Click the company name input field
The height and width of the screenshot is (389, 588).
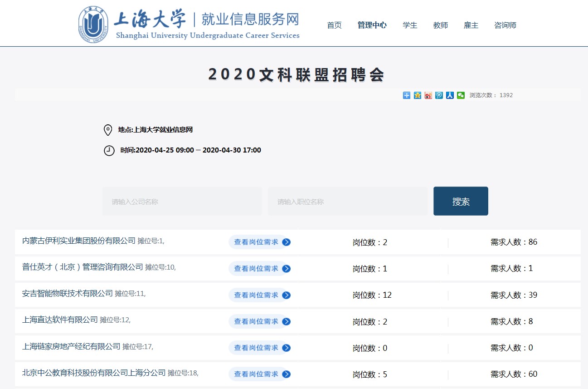click(x=182, y=202)
